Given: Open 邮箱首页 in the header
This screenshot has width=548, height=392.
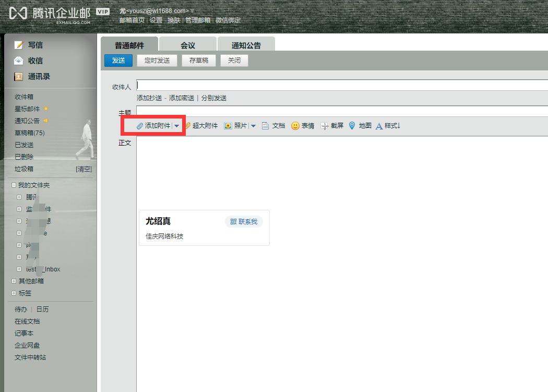Looking at the screenshot, I should tap(132, 20).
